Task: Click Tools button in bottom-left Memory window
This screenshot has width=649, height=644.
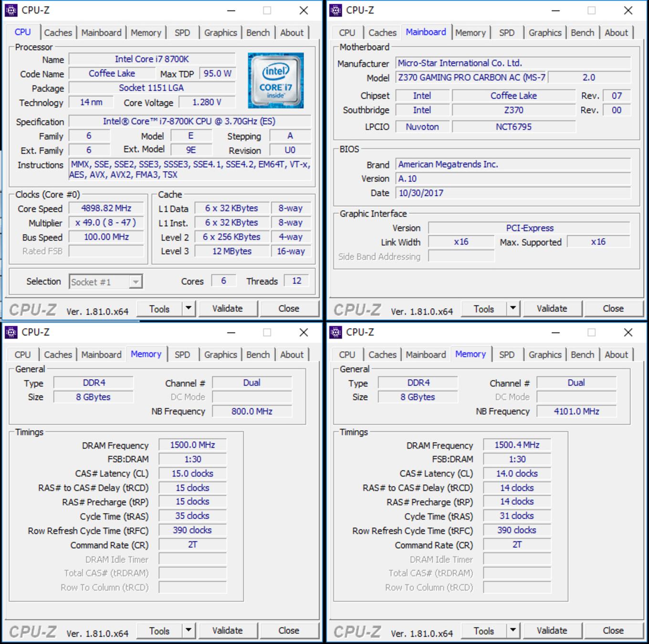Action: pos(159,631)
